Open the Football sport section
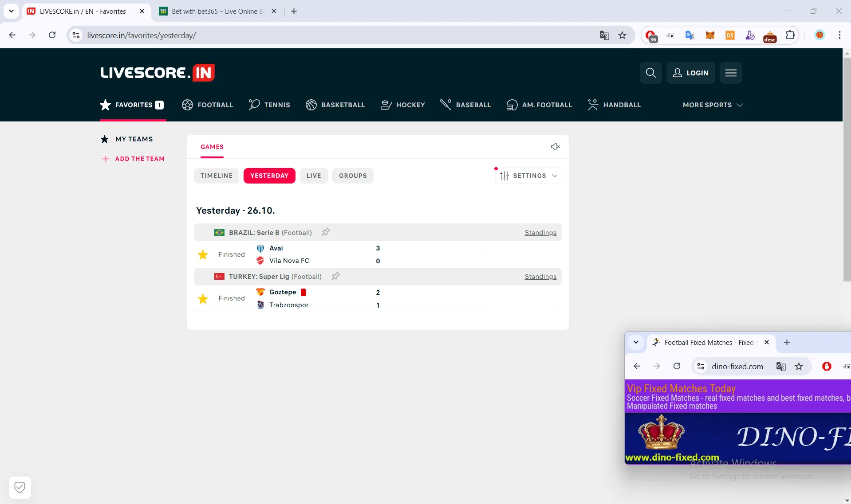This screenshot has width=851, height=504. tap(207, 105)
